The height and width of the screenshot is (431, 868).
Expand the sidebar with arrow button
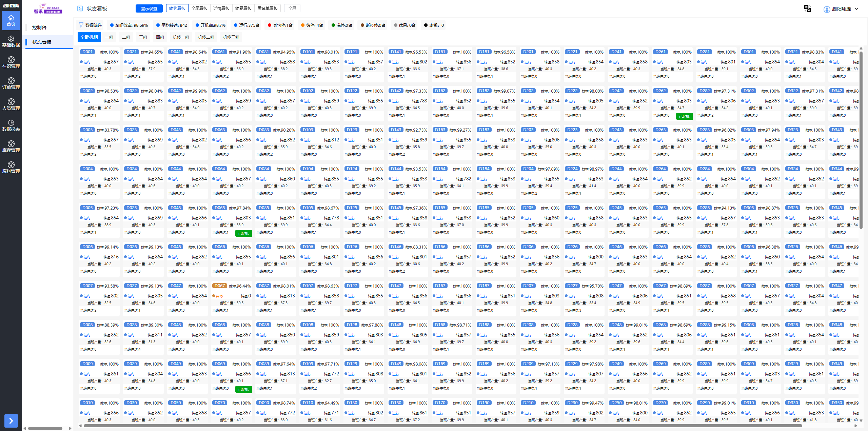point(11,420)
